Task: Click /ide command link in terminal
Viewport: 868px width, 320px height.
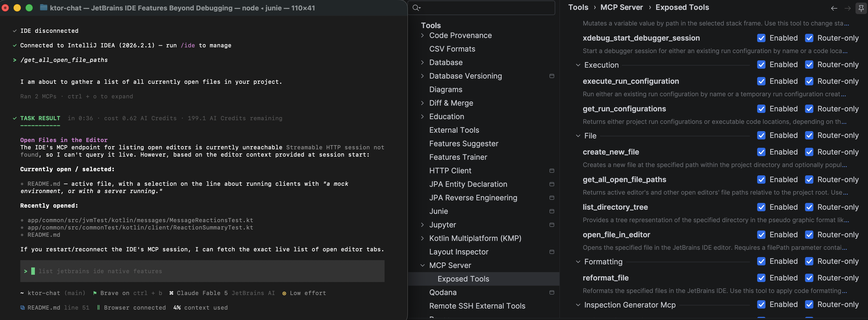Action: click(x=188, y=46)
